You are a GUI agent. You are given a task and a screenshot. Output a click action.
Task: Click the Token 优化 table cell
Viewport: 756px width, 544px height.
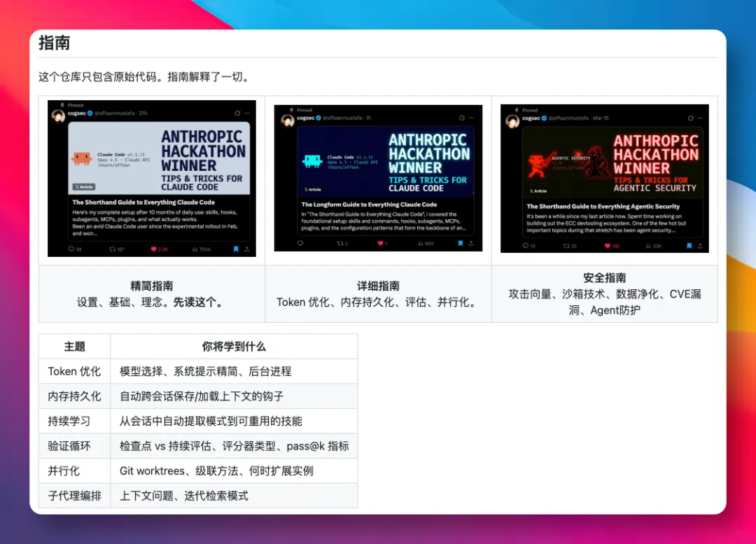coord(75,371)
